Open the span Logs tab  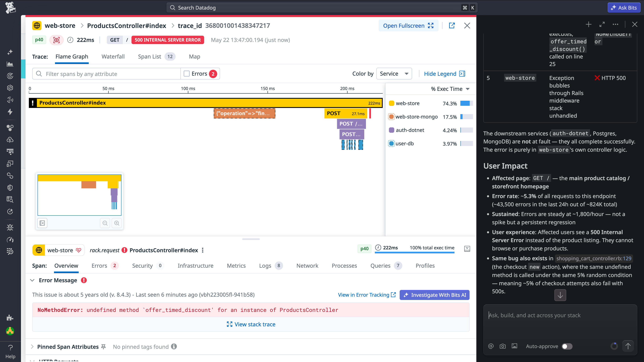pyautogui.click(x=271, y=266)
